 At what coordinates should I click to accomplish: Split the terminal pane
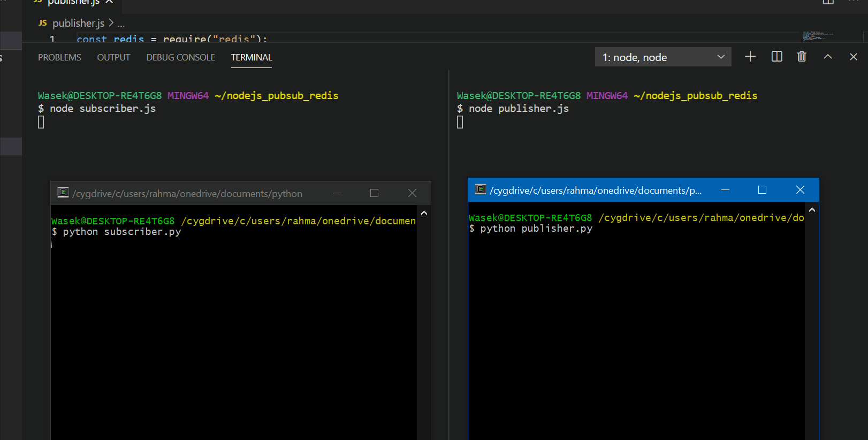click(776, 57)
